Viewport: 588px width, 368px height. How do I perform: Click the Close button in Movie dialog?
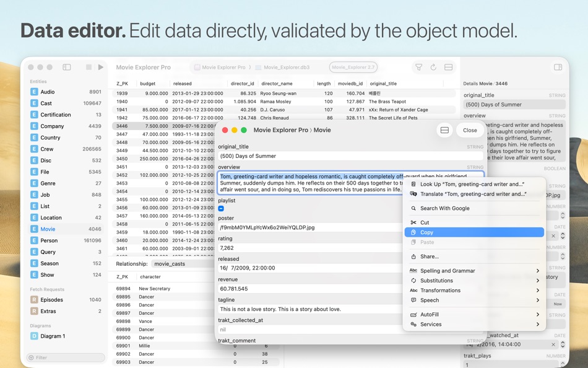[470, 130]
